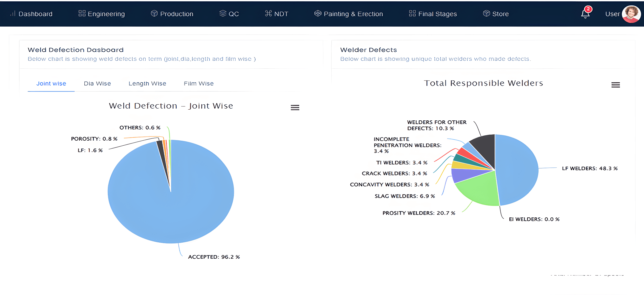Open the Dashboard nav item
The width and height of the screenshot is (644, 296).
pyautogui.click(x=31, y=14)
